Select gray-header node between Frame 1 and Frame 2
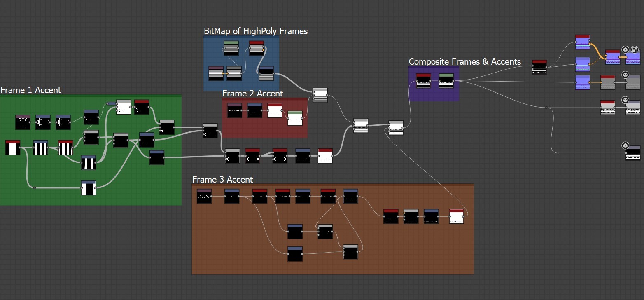This screenshot has height=300, width=644. point(210,131)
